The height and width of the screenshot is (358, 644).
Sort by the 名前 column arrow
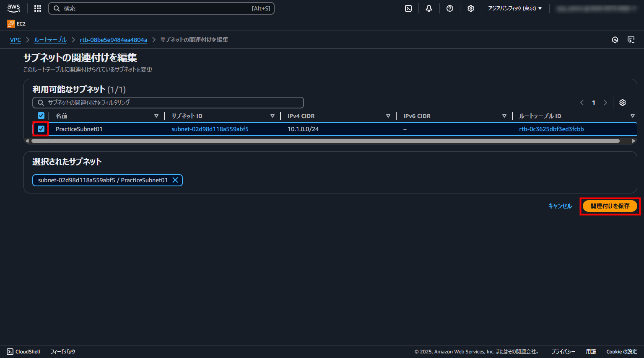[156, 116]
